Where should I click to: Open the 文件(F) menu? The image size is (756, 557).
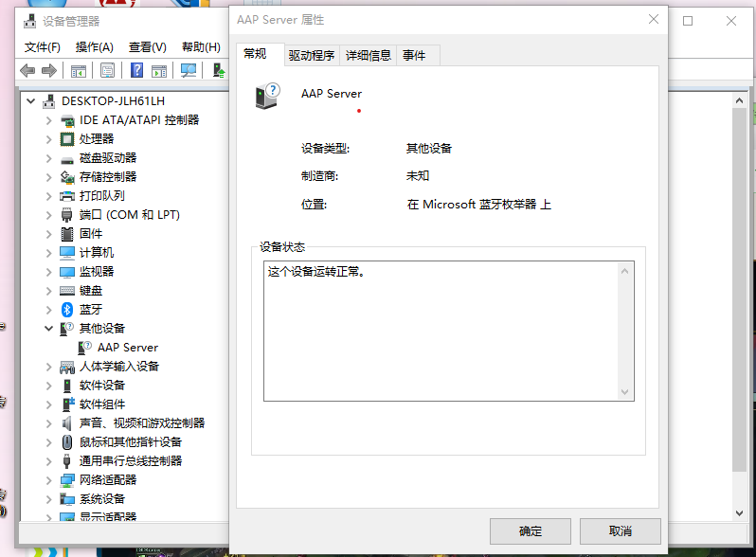(43, 47)
